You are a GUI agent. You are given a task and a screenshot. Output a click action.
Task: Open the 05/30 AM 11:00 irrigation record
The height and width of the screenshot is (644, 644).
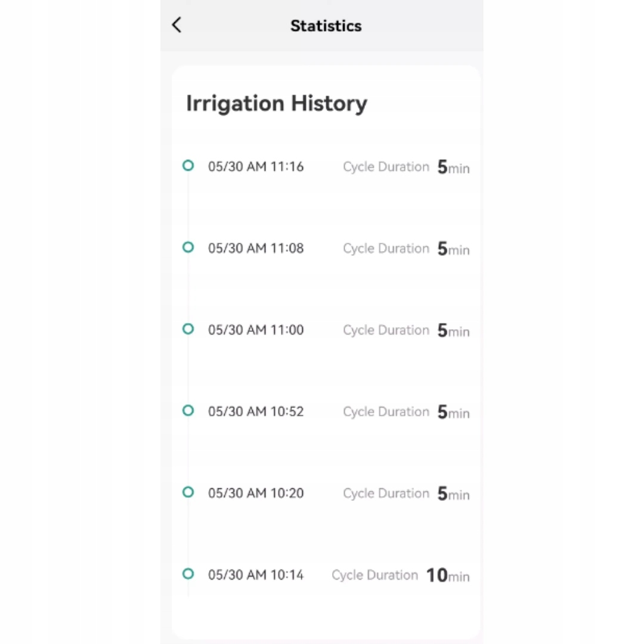[x=256, y=330]
